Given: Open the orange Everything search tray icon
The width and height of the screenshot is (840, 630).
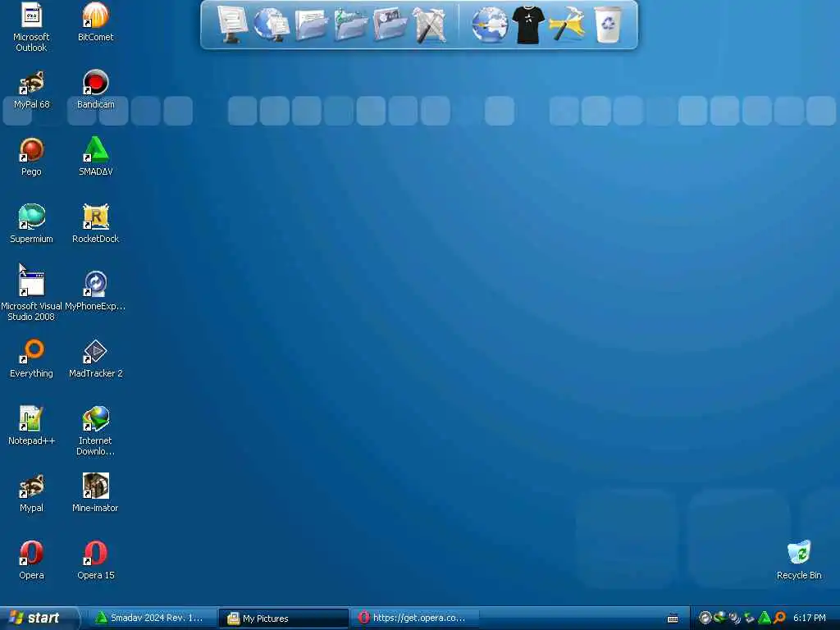Looking at the screenshot, I should point(779,618).
